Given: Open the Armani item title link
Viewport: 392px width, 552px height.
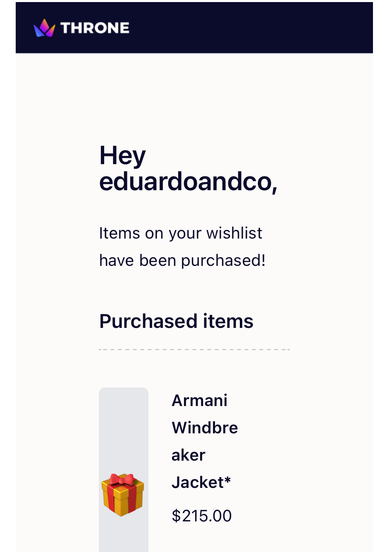Looking at the screenshot, I should (199, 401).
